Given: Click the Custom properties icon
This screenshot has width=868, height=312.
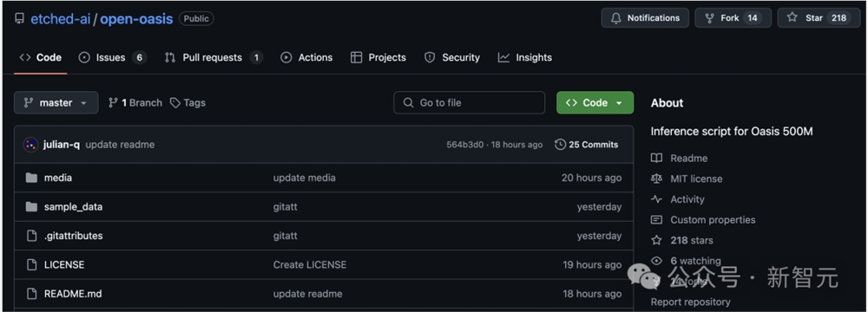Looking at the screenshot, I should point(656,219).
